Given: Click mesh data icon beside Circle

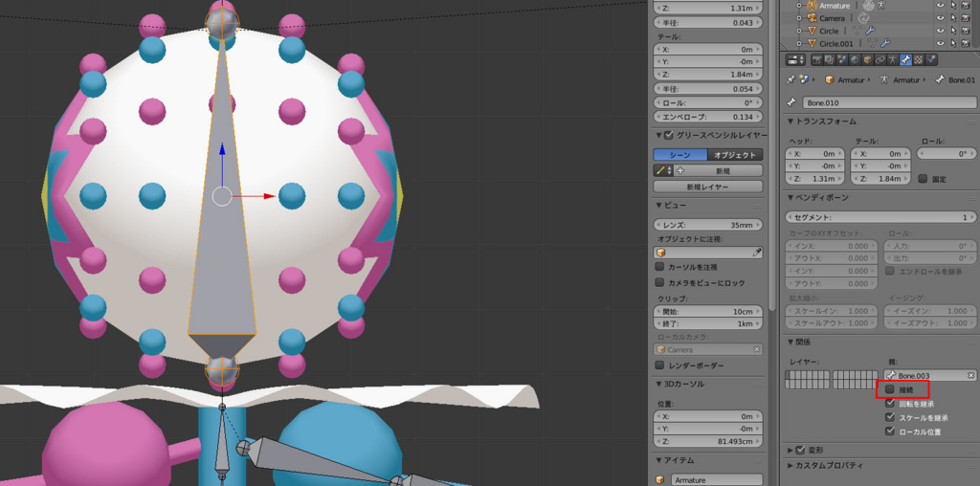Looking at the screenshot, I should click(857, 30).
